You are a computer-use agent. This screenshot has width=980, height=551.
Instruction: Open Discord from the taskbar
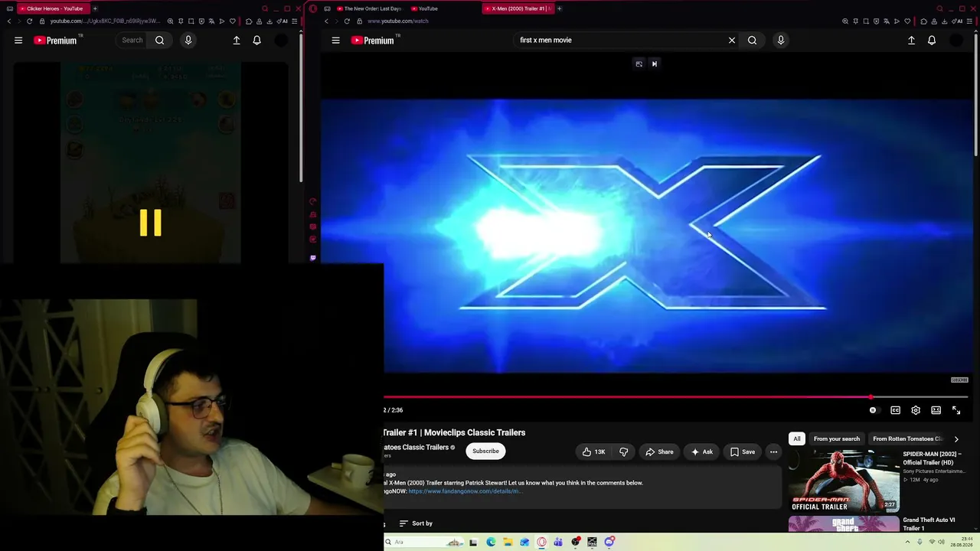coord(609,543)
